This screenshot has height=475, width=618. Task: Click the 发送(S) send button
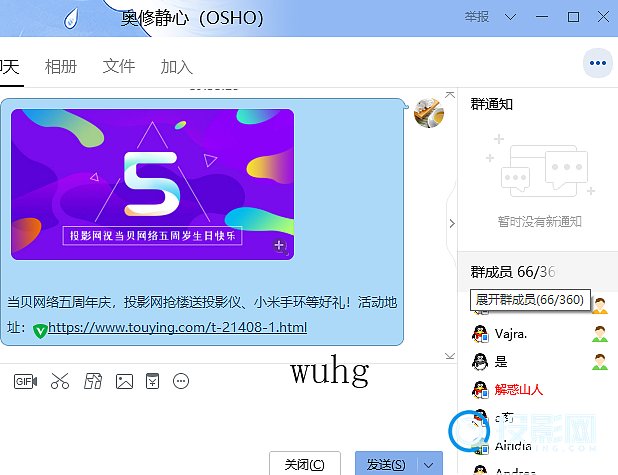386,464
